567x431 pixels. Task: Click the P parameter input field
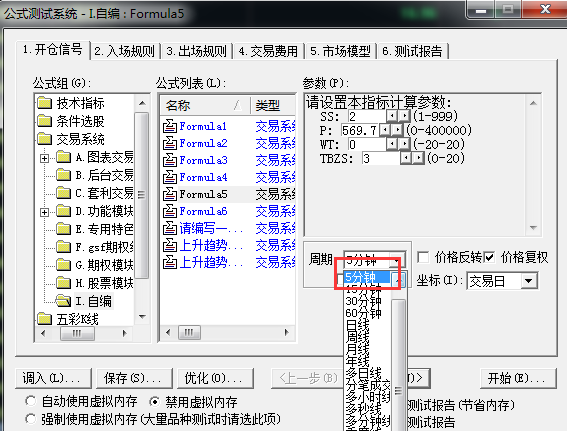[x=359, y=130]
